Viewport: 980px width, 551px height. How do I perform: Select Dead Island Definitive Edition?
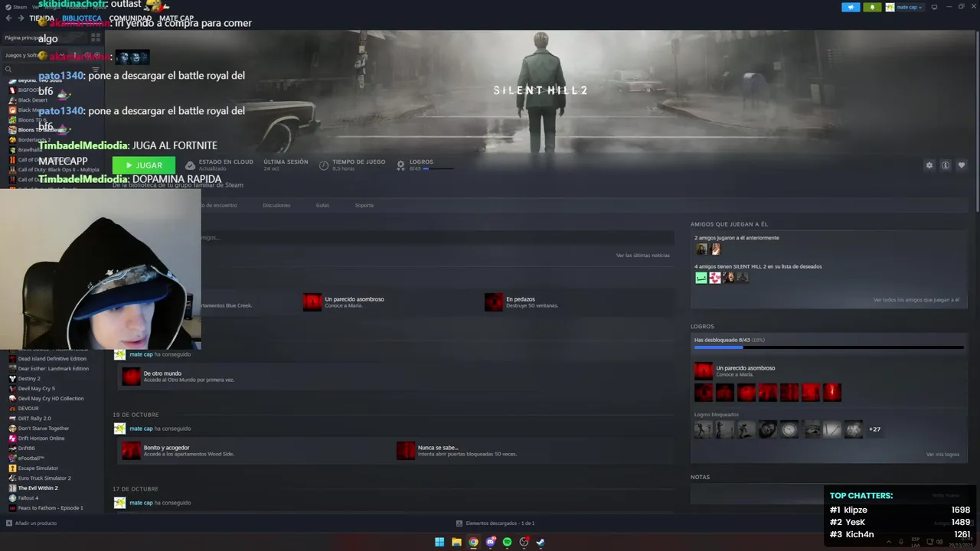(x=52, y=359)
